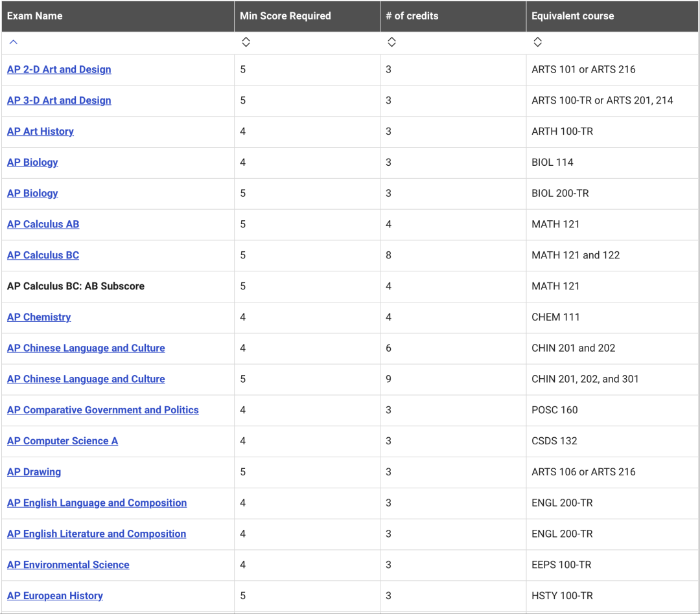Open the AP Computer Science A link
Image resolution: width=700 pixels, height=614 pixels.
coord(62,441)
